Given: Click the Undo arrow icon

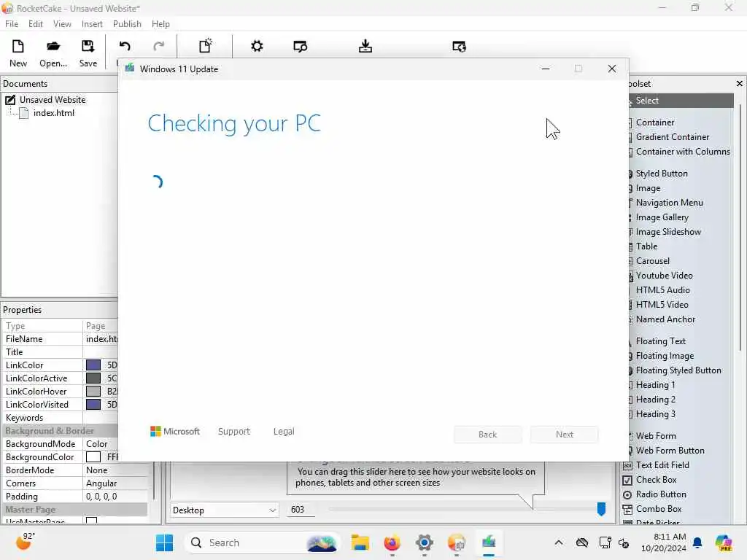Looking at the screenshot, I should [x=125, y=46].
